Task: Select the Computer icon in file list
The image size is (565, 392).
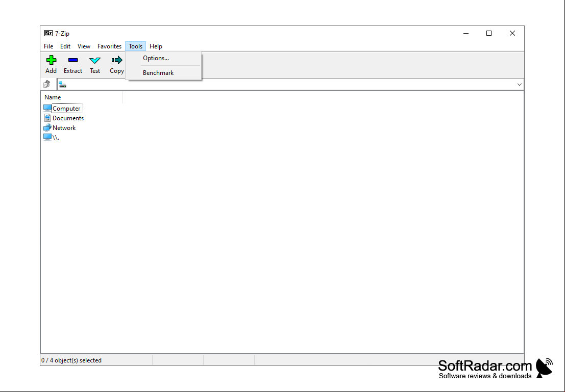Action: click(47, 108)
